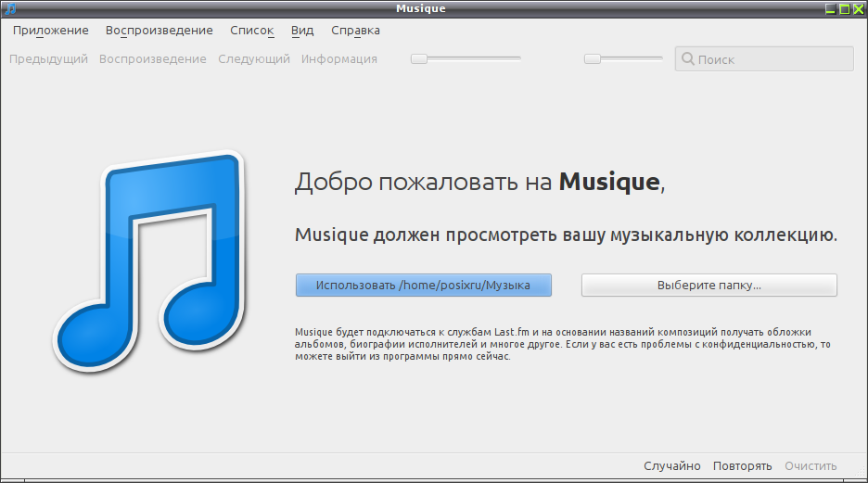Click the Выберите папку... button
The height and width of the screenshot is (483, 868).
click(709, 285)
